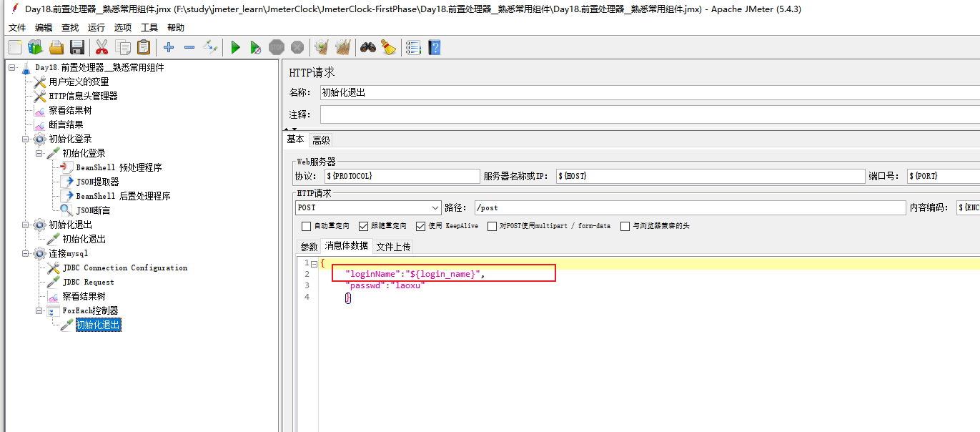The width and height of the screenshot is (980, 432).
Task: Select the HTTP信息头管理器 node
Action: pos(83,96)
